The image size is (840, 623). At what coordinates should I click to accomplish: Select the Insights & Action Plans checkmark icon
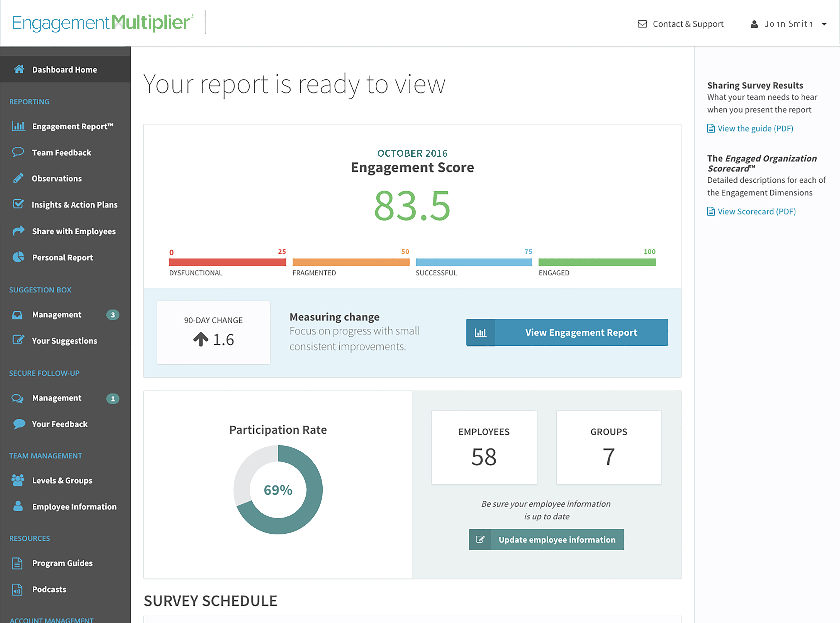18,204
